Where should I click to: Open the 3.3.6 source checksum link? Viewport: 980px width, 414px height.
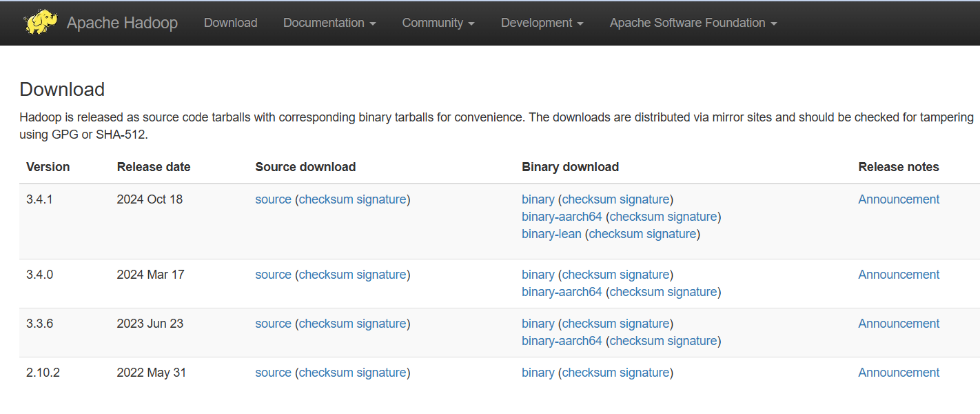point(326,324)
